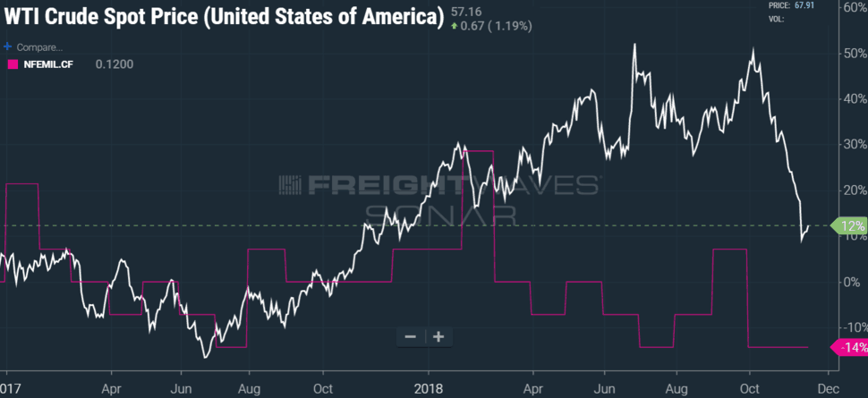The image size is (868, 398).
Task: Click the 50% label on y-axis
Action: [x=851, y=53]
